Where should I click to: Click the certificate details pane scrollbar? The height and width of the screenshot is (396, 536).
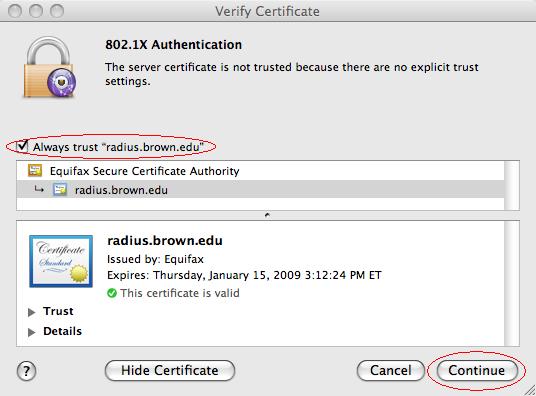[x=512, y=283]
